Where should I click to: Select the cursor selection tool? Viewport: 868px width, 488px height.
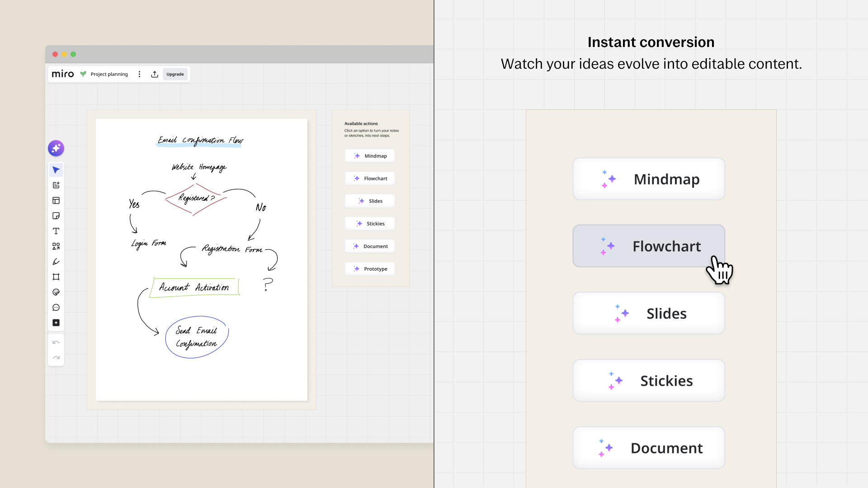(56, 170)
